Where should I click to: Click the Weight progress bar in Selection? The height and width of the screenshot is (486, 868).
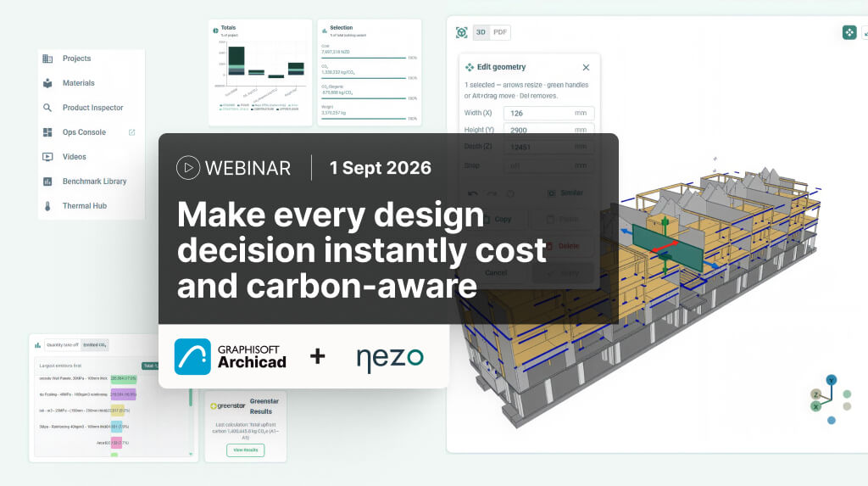tap(364, 119)
